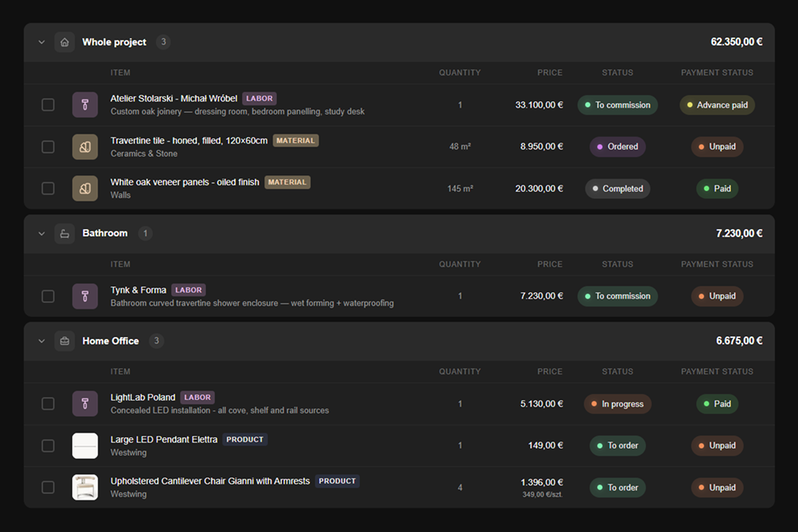
Task: Click the labor icon for LightLab Poland
Action: [x=85, y=404]
